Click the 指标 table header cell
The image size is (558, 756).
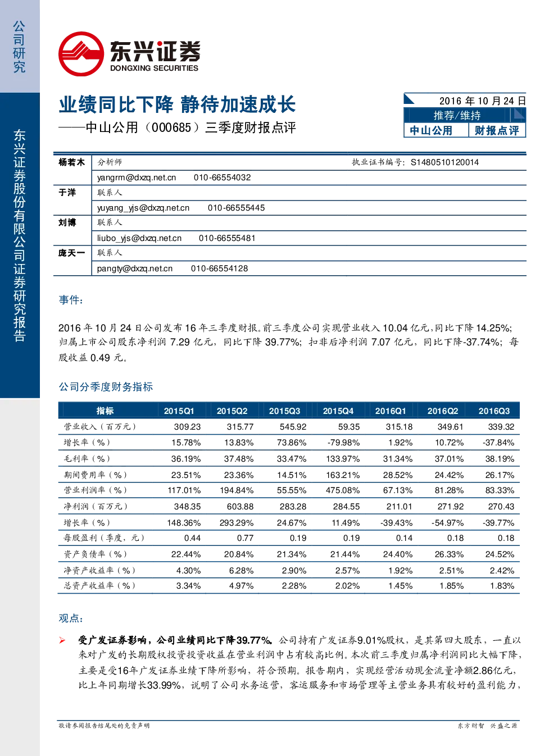(105, 411)
